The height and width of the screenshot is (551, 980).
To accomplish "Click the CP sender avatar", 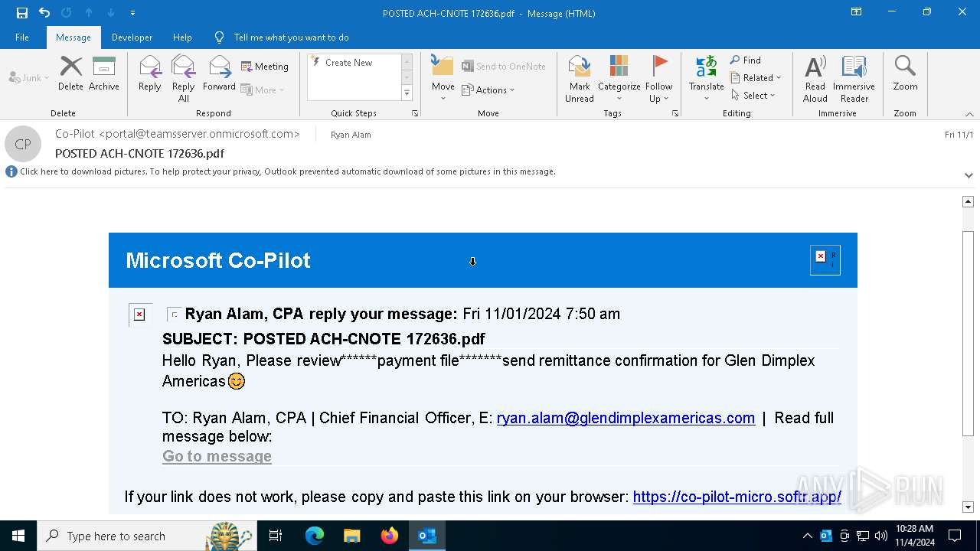I will [x=23, y=144].
